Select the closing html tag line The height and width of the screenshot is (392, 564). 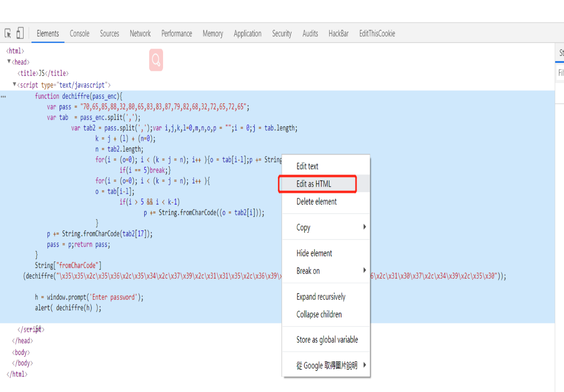[17, 374]
